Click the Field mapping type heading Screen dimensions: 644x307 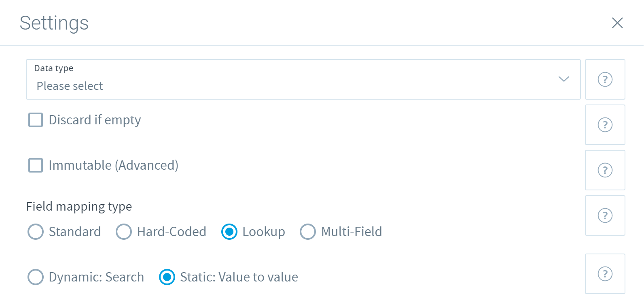(79, 207)
